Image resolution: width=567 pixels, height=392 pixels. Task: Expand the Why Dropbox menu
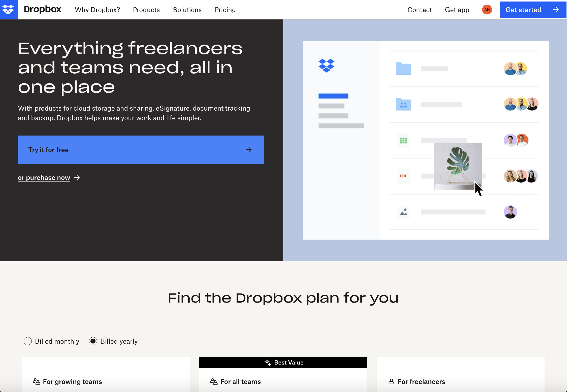click(x=97, y=10)
